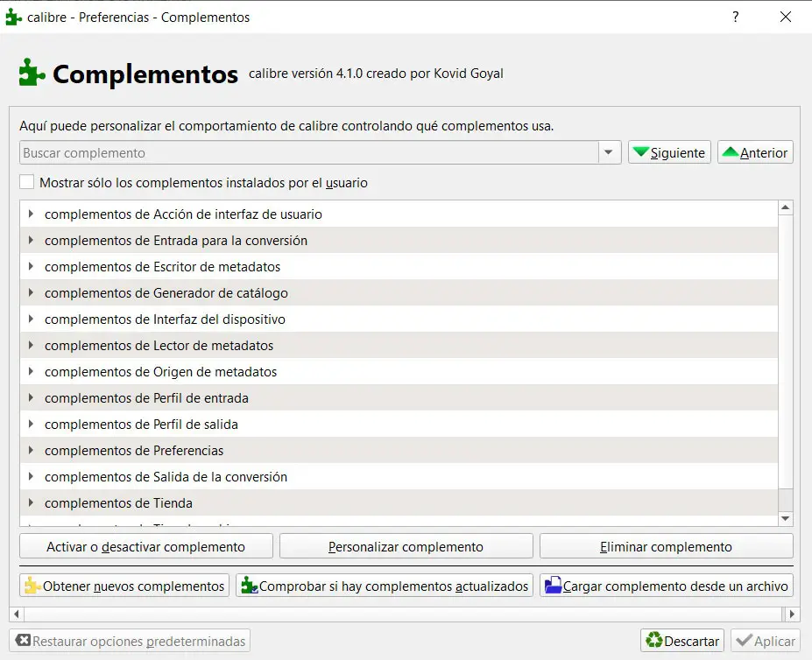Click Eliminar complemento button
Screen dimensions: 812x660
(667, 546)
